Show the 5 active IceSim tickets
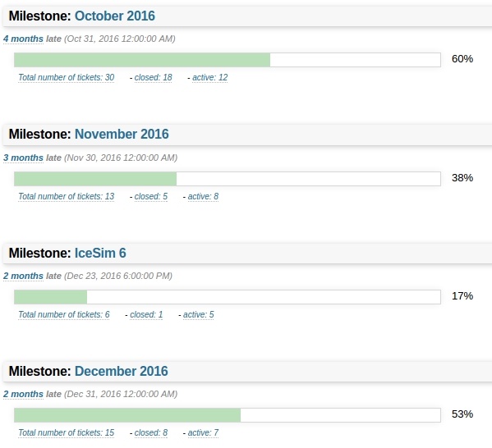Image resolution: width=492 pixels, height=448 pixels. [198, 315]
